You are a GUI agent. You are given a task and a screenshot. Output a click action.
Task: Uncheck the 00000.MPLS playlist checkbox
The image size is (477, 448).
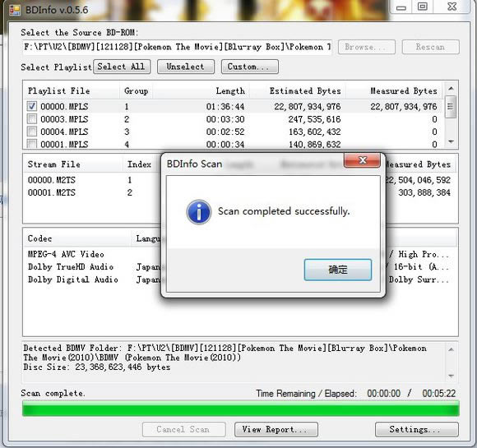32,106
